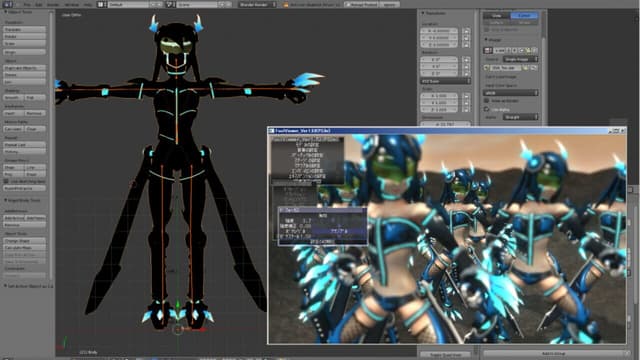Click the reload image icon
Viewport: 640px width, 360px height.
[534, 68]
